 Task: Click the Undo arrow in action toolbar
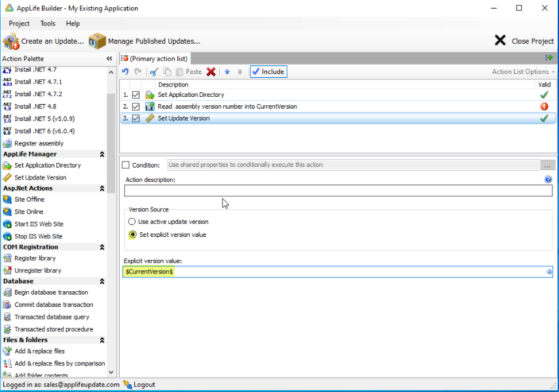coord(125,71)
